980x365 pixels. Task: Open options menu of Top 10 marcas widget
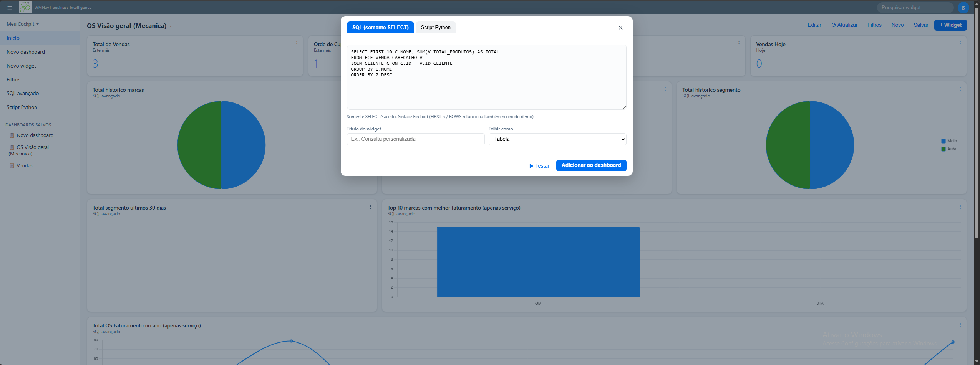pyautogui.click(x=960, y=207)
